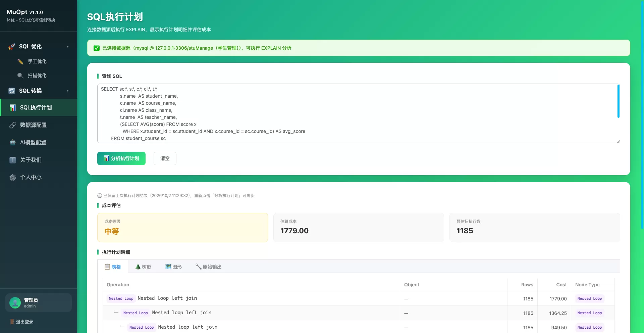Screen dimensions: 644x333
Task: Switch to the 树形 tab
Action: (x=143, y=267)
